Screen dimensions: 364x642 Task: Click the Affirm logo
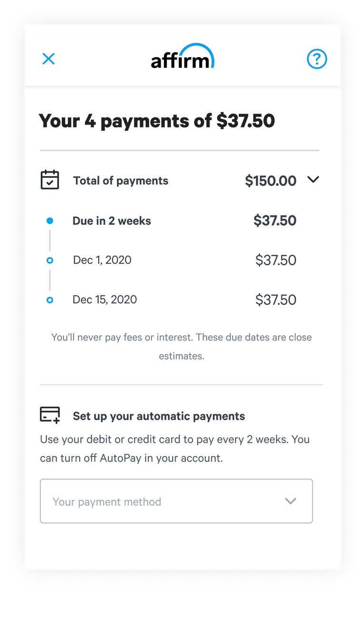[182, 57]
